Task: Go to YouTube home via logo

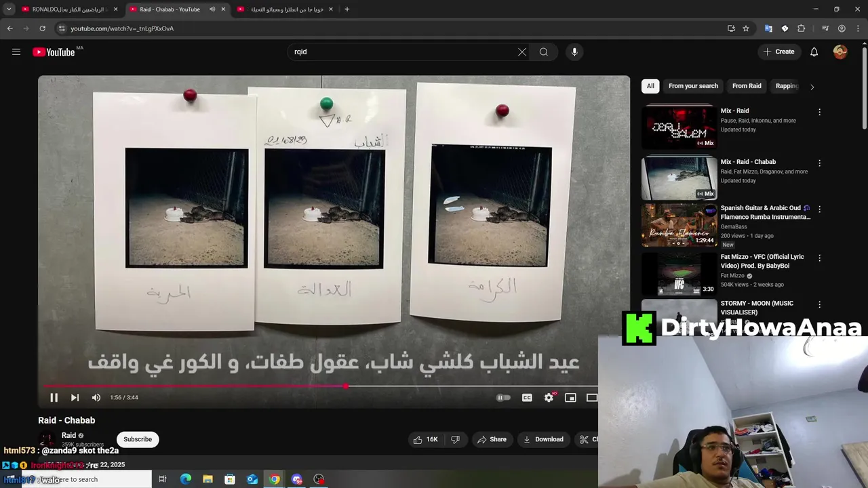Action: (54, 52)
